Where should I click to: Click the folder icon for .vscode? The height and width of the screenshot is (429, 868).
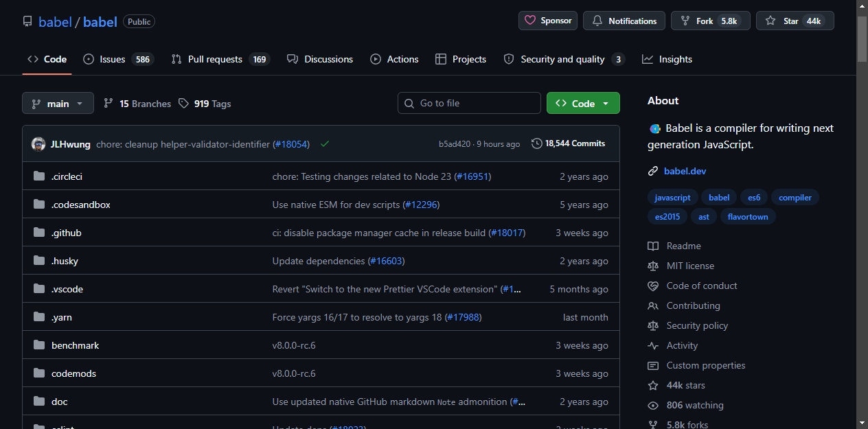(x=39, y=289)
